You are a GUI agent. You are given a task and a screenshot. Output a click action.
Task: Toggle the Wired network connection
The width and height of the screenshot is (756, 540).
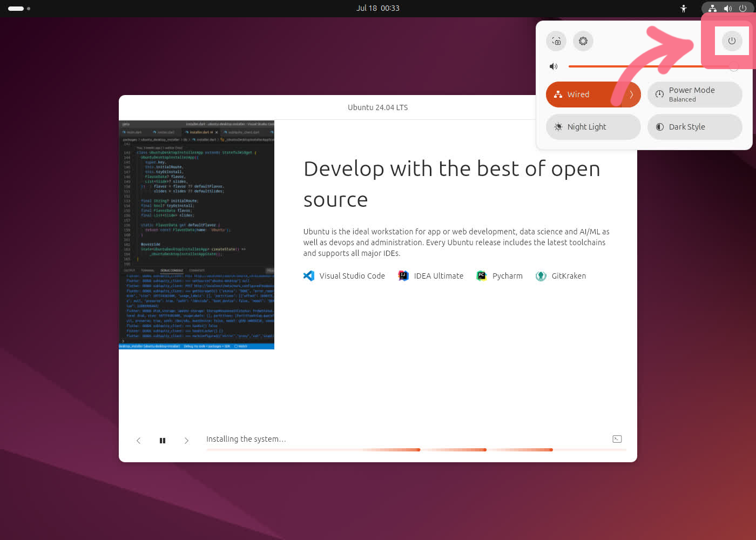[583, 94]
